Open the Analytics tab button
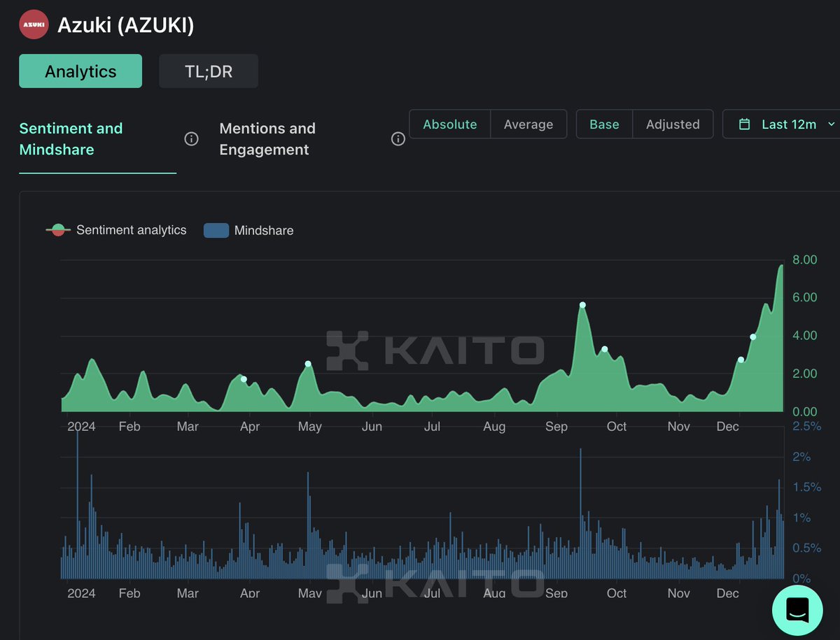This screenshot has width=840, height=640. pos(80,71)
